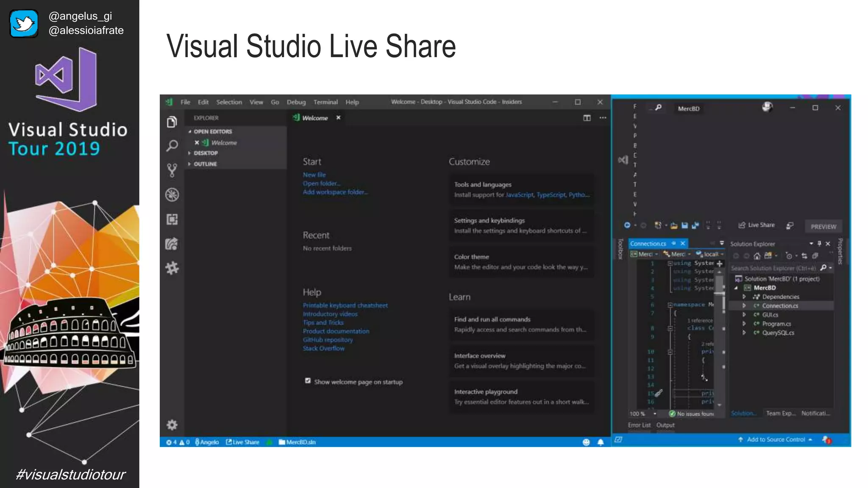
Task: Click the Search Solution Explorer field
Action: pos(781,268)
